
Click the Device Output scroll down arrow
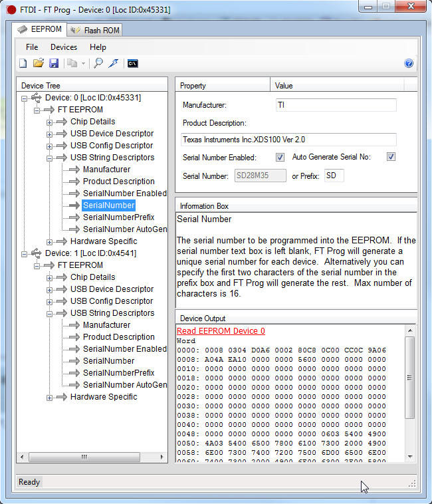(410, 456)
